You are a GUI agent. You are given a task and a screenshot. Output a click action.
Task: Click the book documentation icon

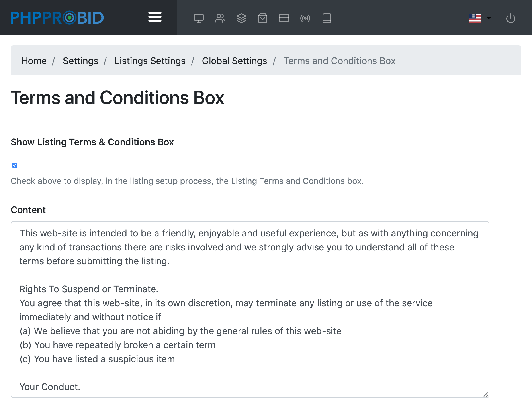coord(326,18)
